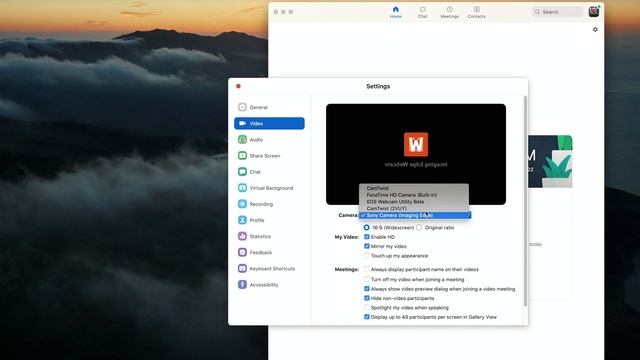Click the gear icon in Zoom main window
Viewport: 640px width, 360px height.
(x=595, y=29)
